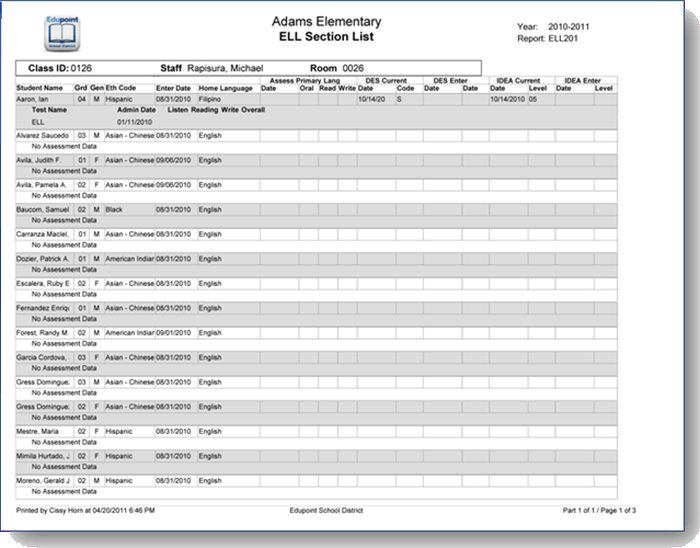
Task: Click the 'Enter Date' column header
Action: [x=173, y=88]
